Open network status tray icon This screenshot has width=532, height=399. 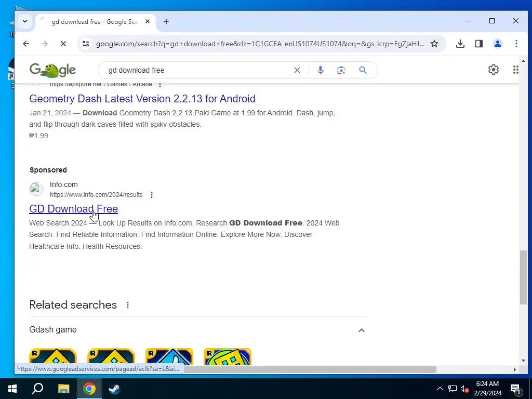point(453,389)
